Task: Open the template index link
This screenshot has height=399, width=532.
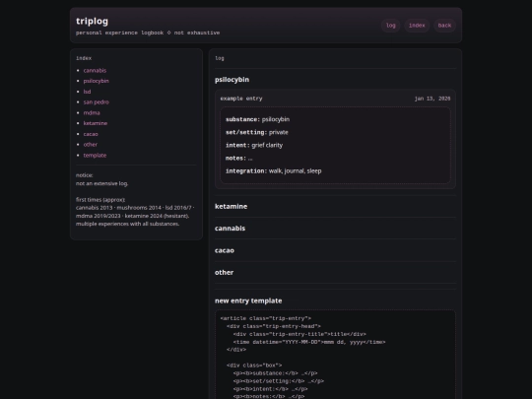Action: coord(95,155)
